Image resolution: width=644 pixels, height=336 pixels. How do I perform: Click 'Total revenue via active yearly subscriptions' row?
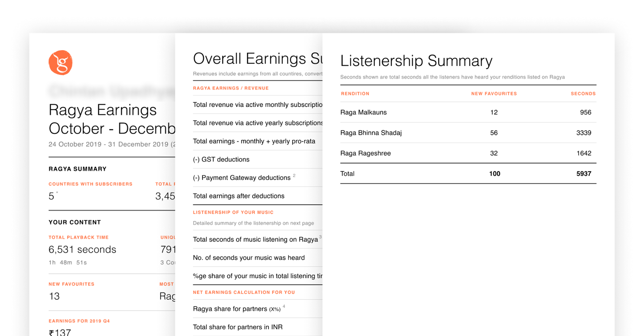(x=258, y=123)
